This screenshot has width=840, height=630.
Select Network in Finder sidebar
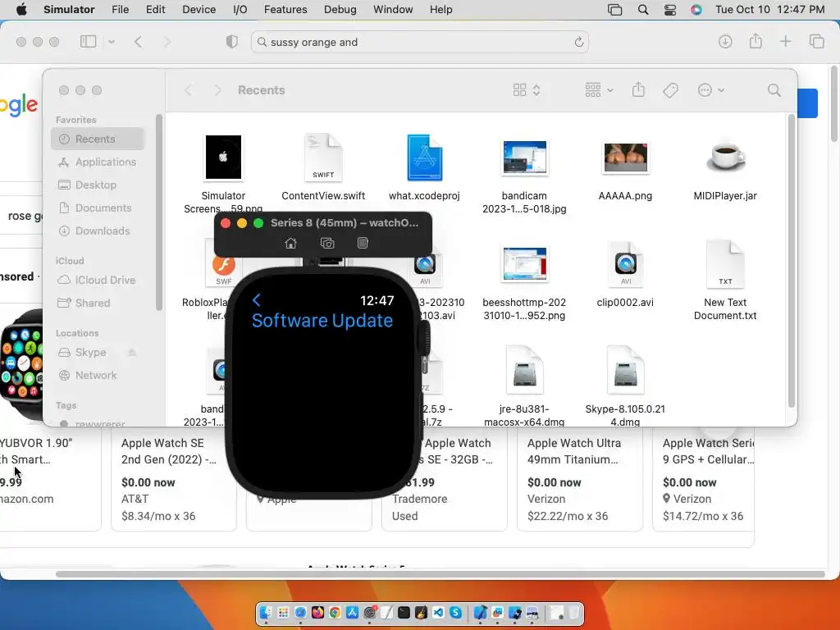tap(98, 375)
